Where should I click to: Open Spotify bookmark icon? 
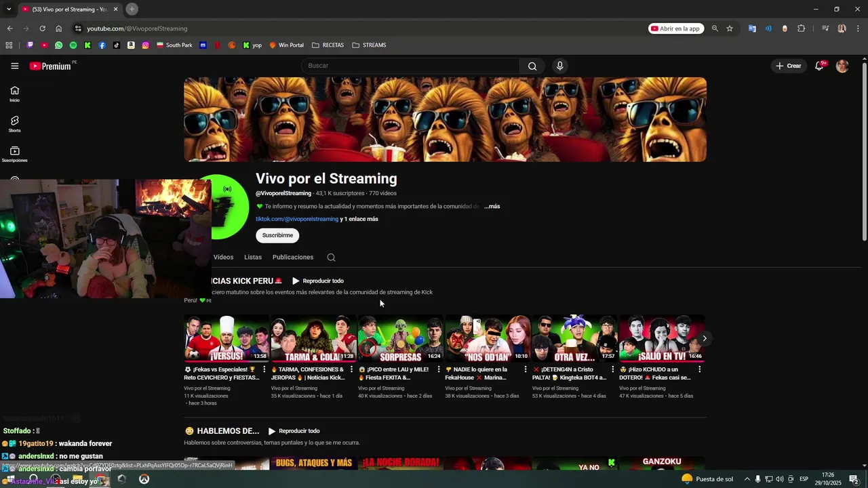(x=73, y=45)
